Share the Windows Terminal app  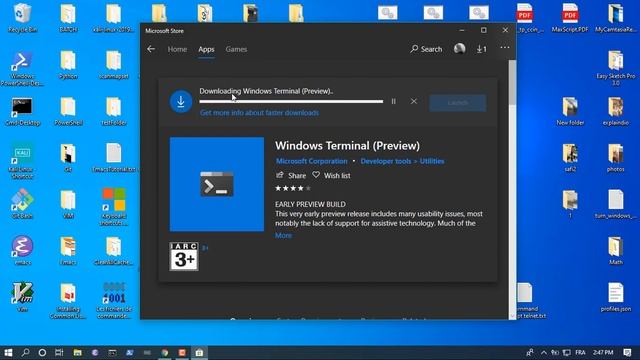click(x=291, y=176)
